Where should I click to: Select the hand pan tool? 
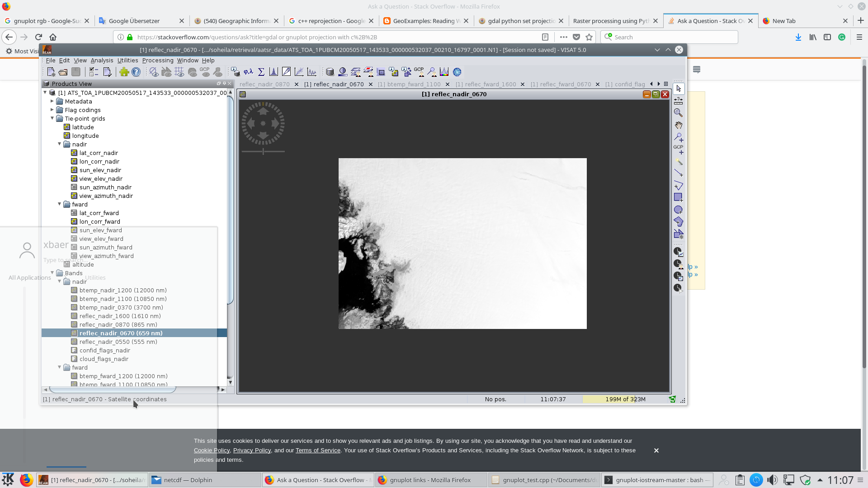pyautogui.click(x=679, y=125)
